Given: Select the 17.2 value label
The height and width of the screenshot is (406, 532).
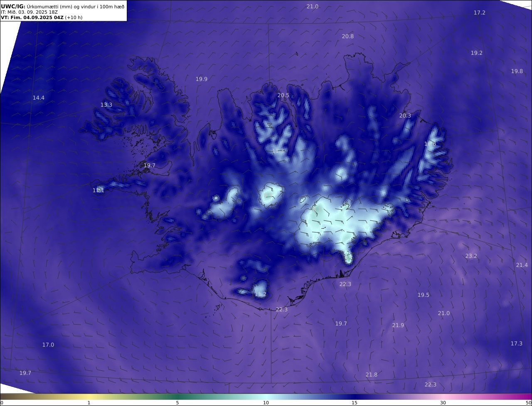Looking at the screenshot, I should pyautogui.click(x=479, y=13).
